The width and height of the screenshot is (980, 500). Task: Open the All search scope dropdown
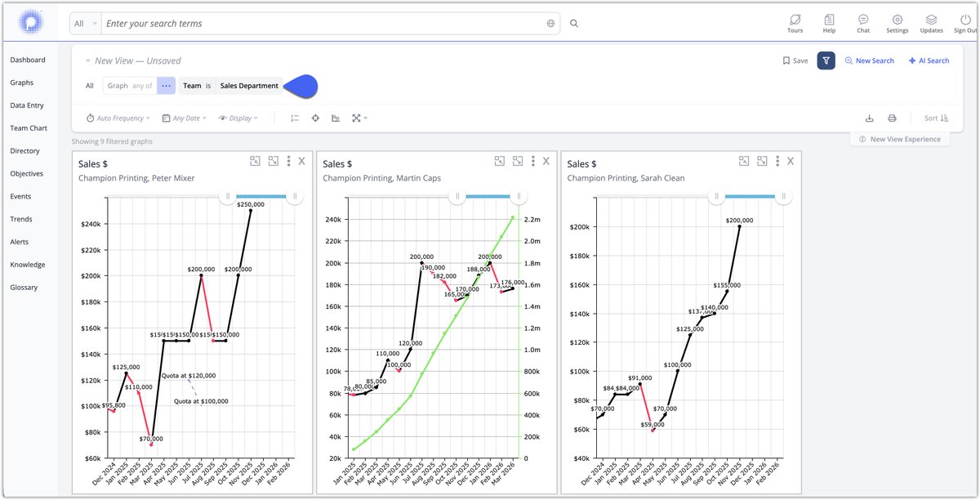(85, 24)
